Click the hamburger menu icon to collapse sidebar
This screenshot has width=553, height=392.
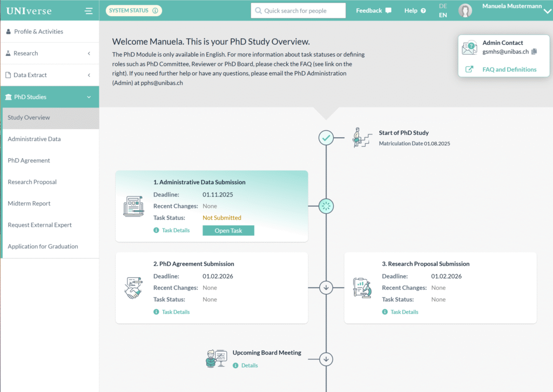89,11
